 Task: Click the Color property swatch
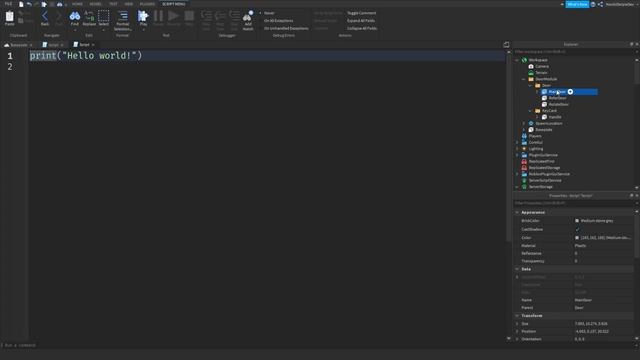pyautogui.click(x=577, y=238)
